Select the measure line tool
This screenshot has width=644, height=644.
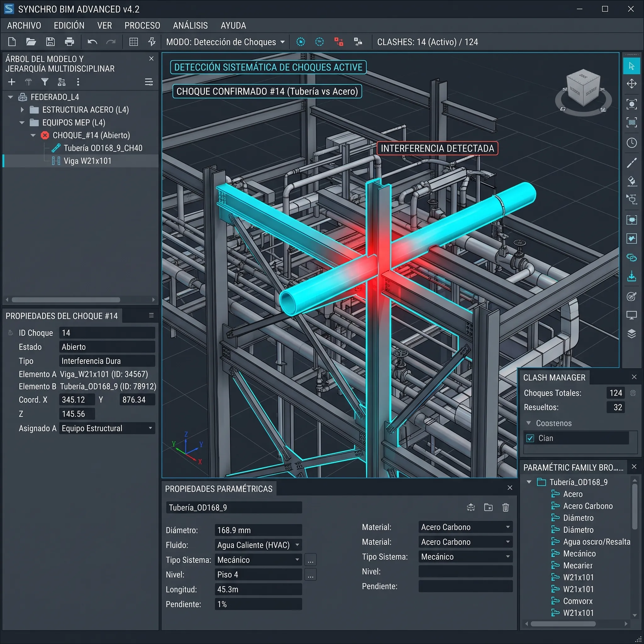[x=632, y=163]
